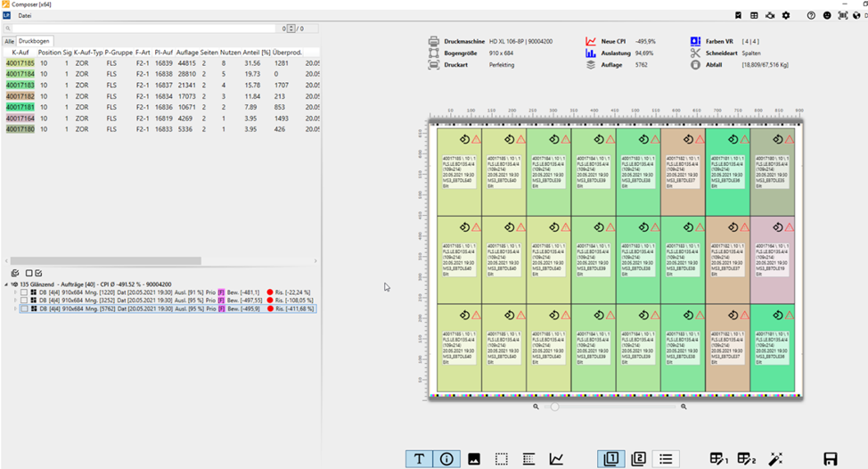The height and width of the screenshot is (469, 868).
Task: Check the box for Mng. [1220] sheet
Action: pyautogui.click(x=23, y=292)
